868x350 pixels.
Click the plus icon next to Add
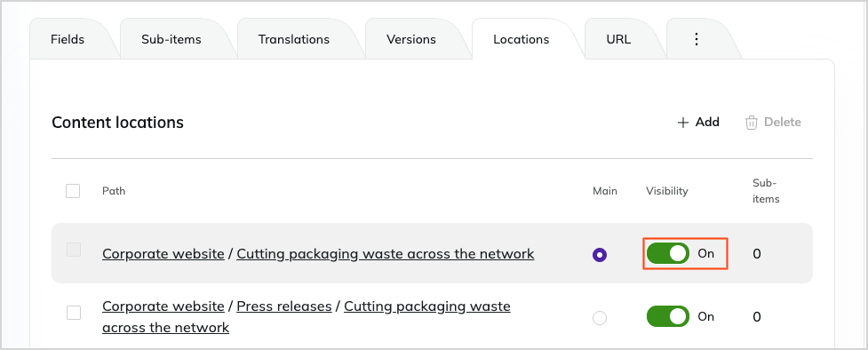[683, 123]
